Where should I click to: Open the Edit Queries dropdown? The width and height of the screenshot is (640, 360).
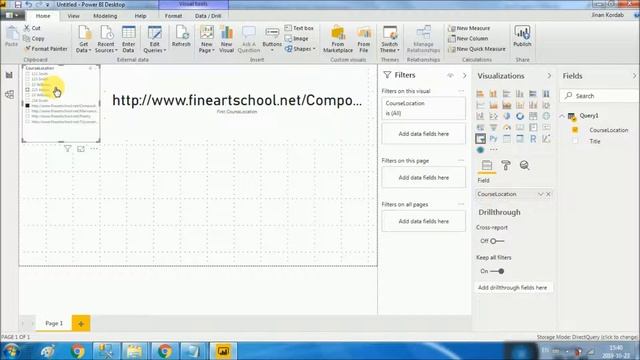[x=154, y=39]
